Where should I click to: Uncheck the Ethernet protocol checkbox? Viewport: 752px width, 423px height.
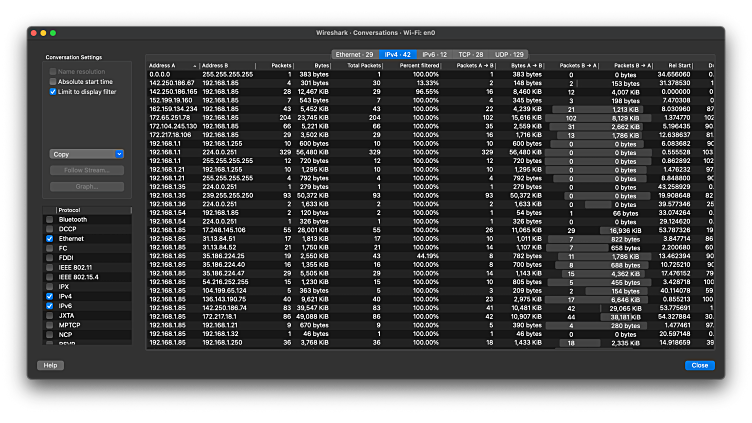[x=50, y=239]
